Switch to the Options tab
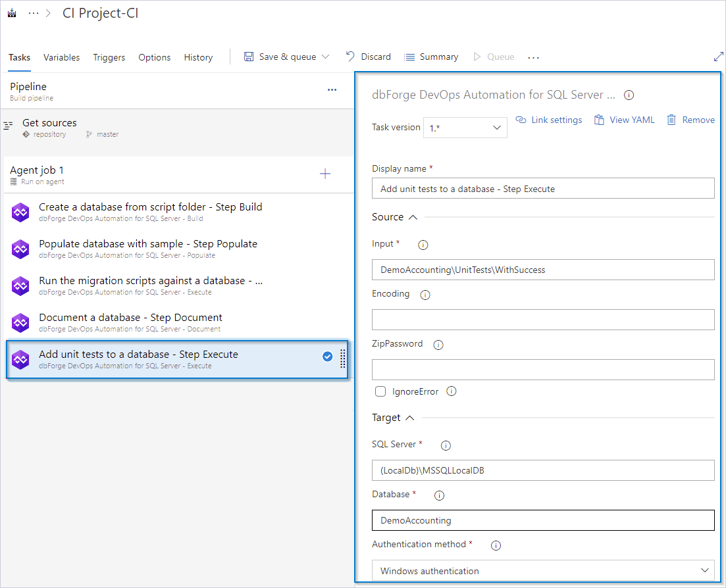726x588 pixels. 154,57
